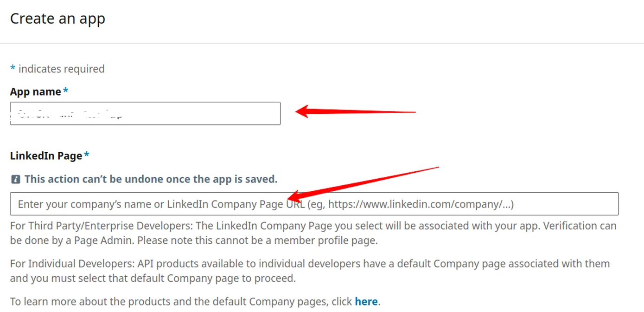Screen dimensions: 644x312
Task: Click the divider line below the page heading
Action: (x=322, y=43)
